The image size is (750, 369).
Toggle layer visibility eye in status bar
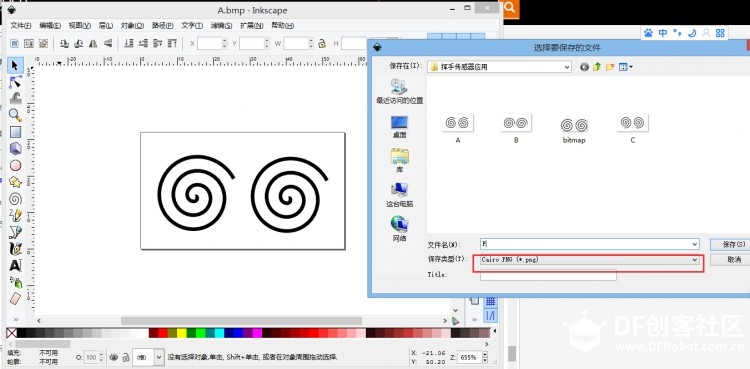114,357
